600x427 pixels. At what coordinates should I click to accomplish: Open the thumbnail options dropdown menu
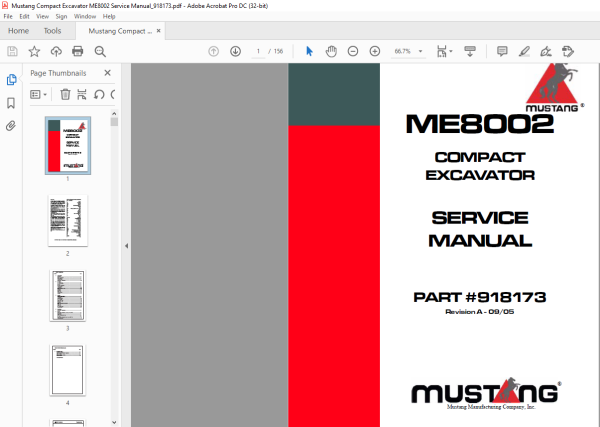38,94
